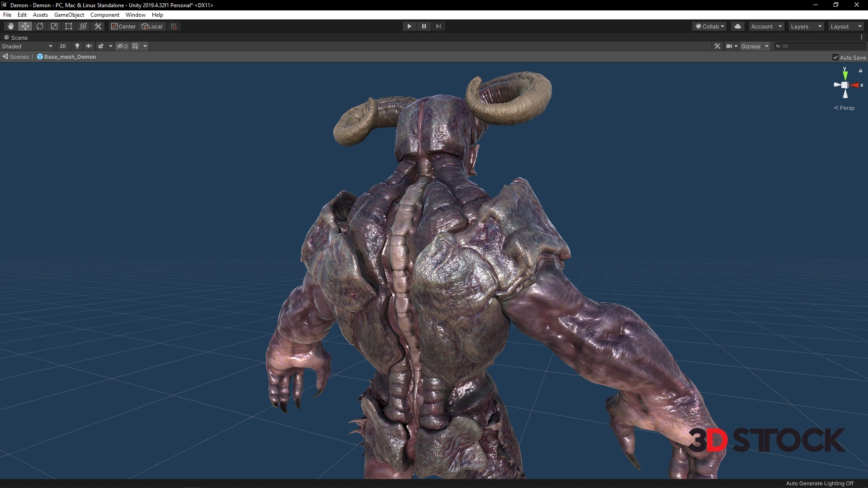
Task: Toggle 2D view mode
Action: click(x=63, y=46)
